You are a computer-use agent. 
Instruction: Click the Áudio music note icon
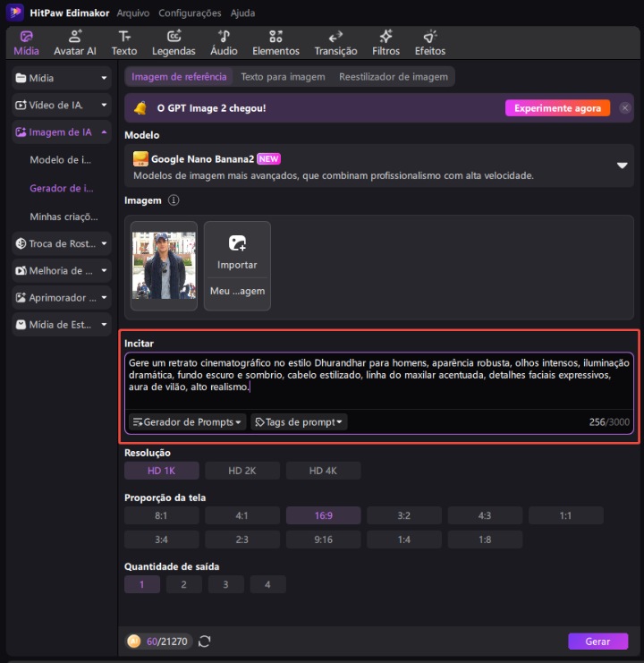[x=224, y=37]
